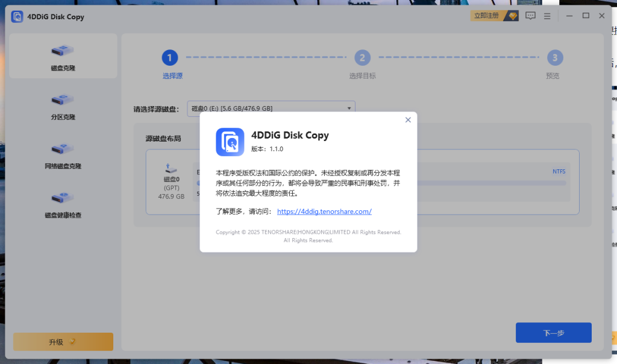This screenshot has height=364, width=617.
Task: Open the 分区克隆 partition clone icon
Action: point(63,99)
